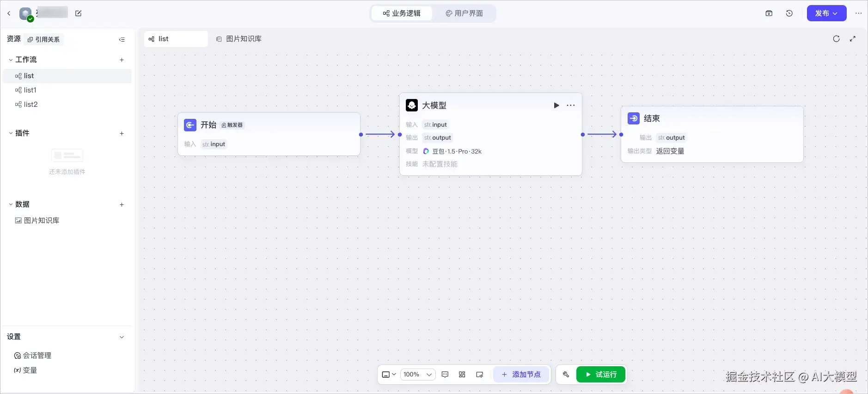
Task: Open the 发布 dropdown button
Action: [x=826, y=13]
